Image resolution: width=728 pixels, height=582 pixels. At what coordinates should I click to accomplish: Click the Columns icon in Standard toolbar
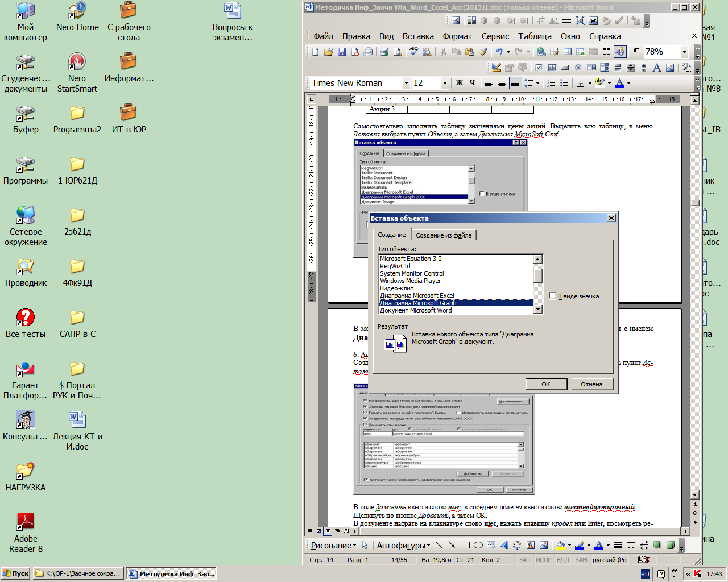click(x=606, y=52)
